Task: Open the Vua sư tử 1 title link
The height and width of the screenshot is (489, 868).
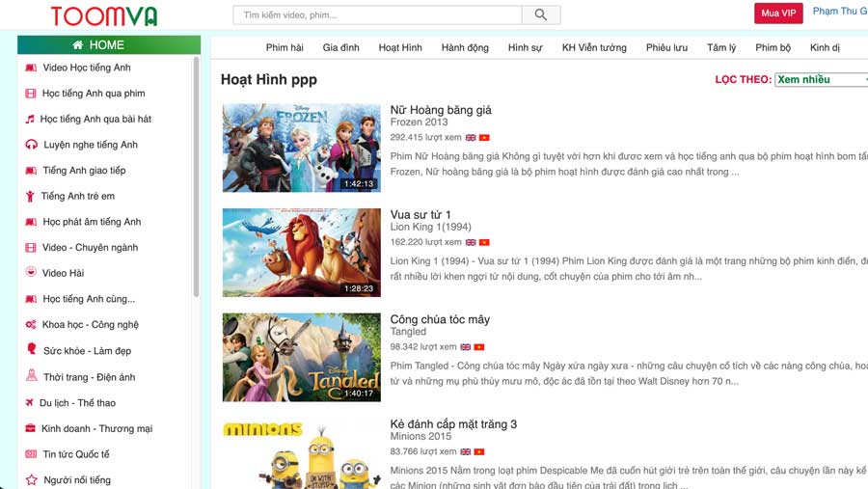Action: 420,214
